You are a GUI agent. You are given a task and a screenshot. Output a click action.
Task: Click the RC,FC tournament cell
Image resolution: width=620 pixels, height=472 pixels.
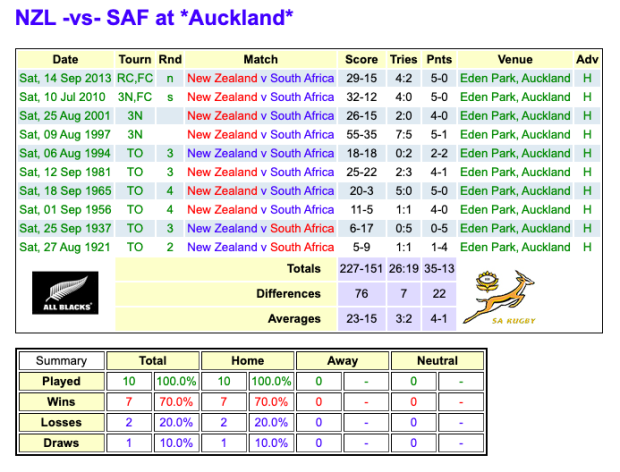click(x=135, y=78)
